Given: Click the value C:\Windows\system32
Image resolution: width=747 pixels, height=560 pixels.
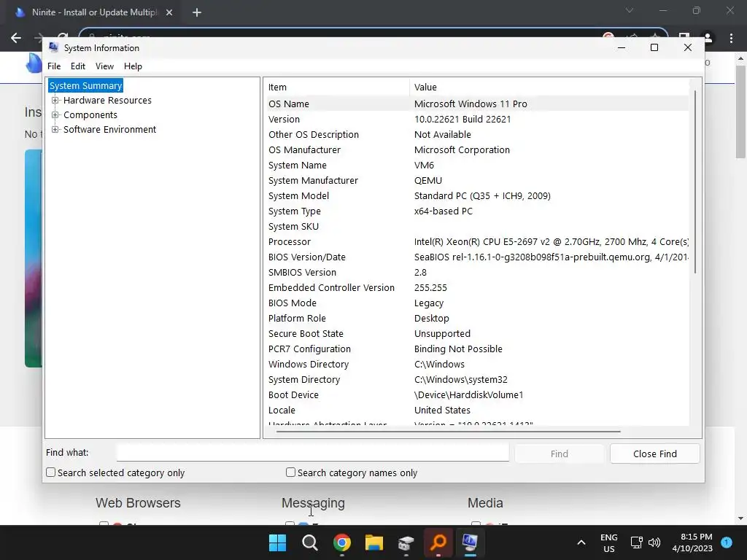Looking at the screenshot, I should point(461,379).
